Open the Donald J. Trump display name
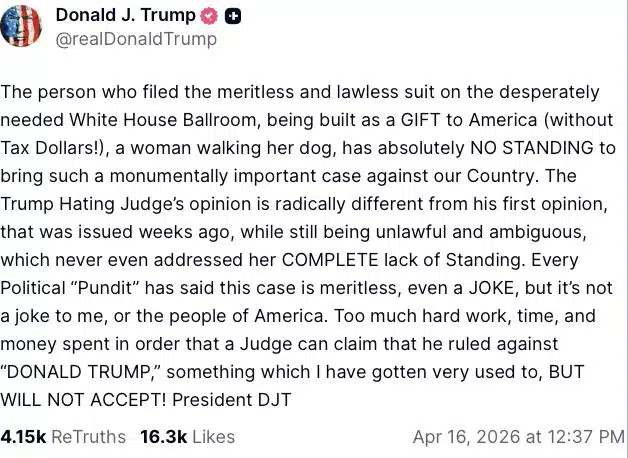Viewport: 628px width, 458px height. coord(126,15)
